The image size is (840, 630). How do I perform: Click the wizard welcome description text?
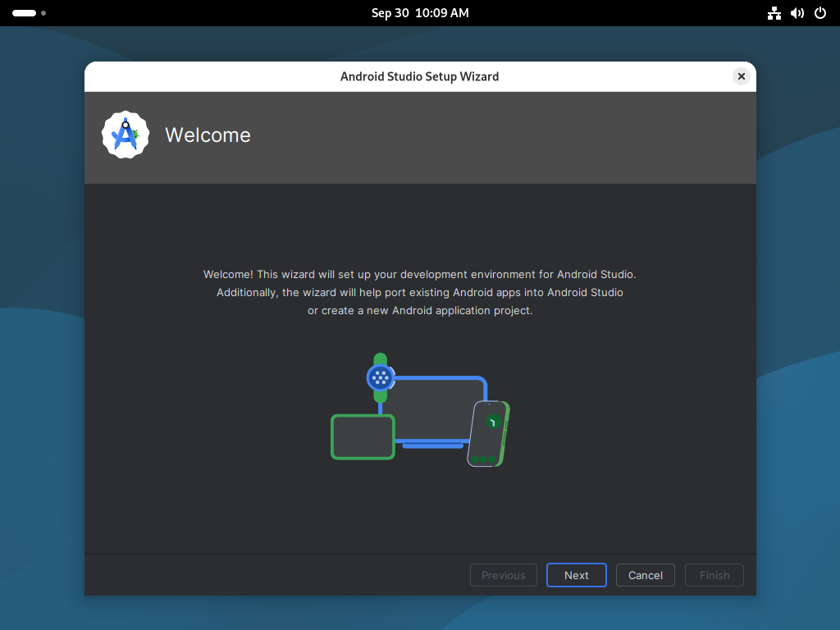[419, 292]
